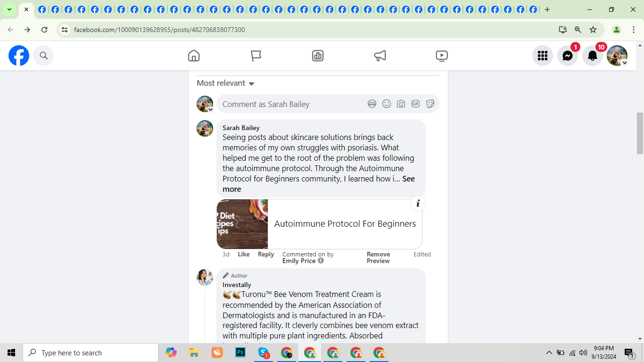644x362 pixels.
Task: View site information icon in address bar
Action: click(65, 30)
